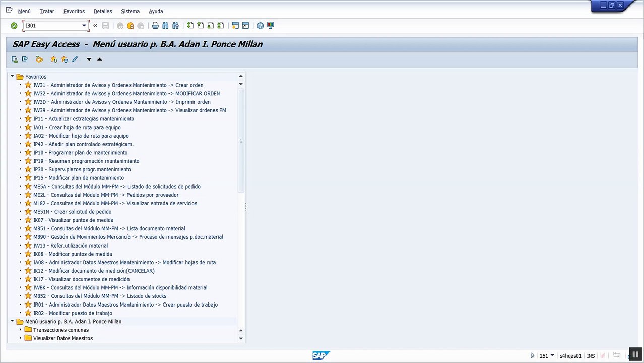
Task: Go to First Page icon
Action: click(x=190, y=26)
